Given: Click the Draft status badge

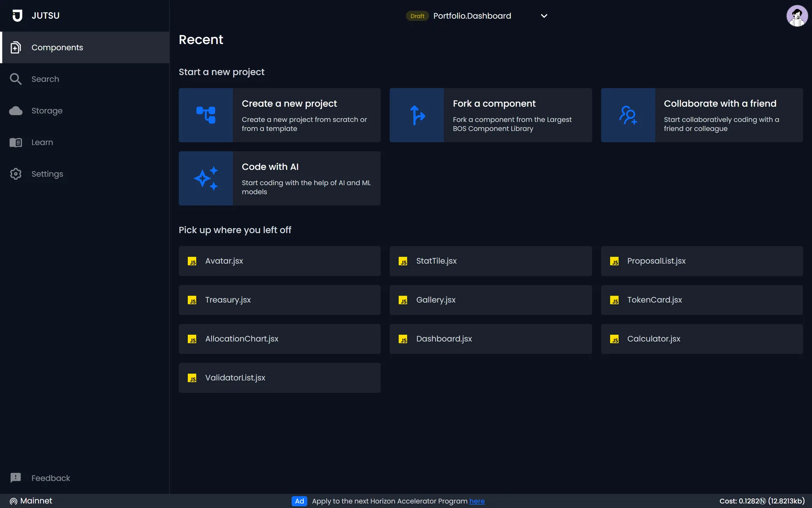Looking at the screenshot, I should point(417,16).
